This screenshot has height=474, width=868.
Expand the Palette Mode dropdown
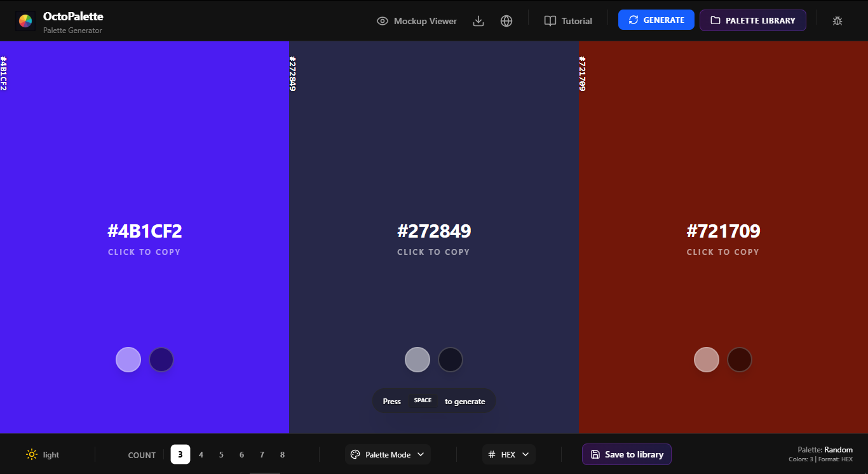[388, 454]
